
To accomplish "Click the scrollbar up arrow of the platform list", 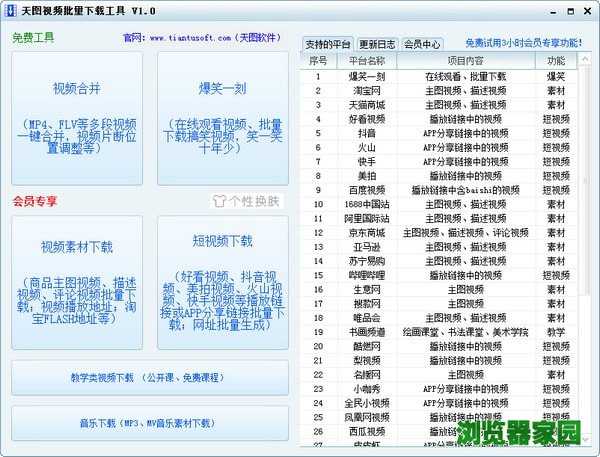I will pyautogui.click(x=584, y=60).
